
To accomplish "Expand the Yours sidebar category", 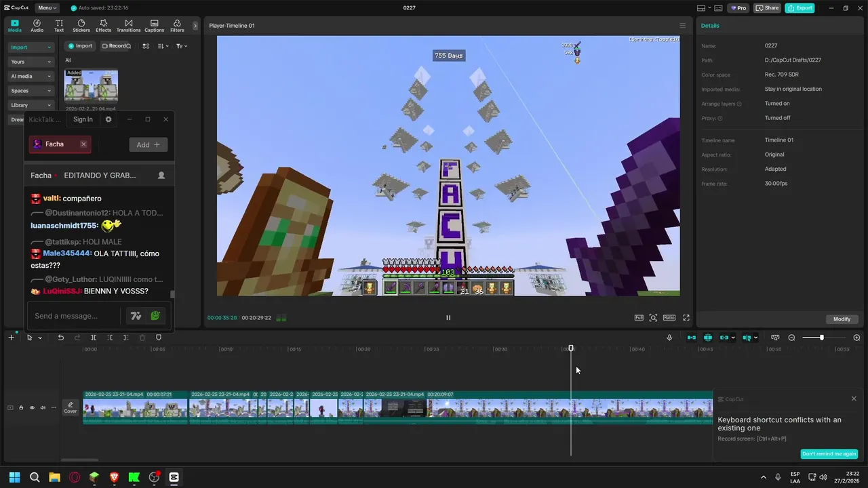I will point(31,62).
